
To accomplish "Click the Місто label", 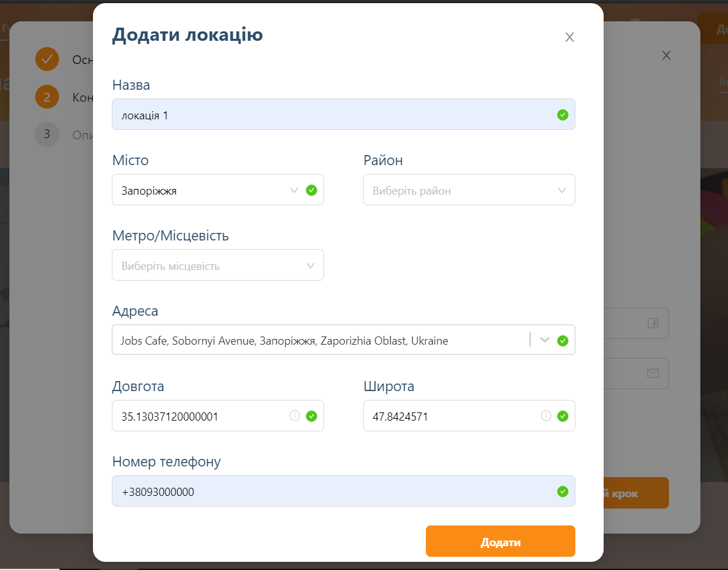I will [x=131, y=160].
